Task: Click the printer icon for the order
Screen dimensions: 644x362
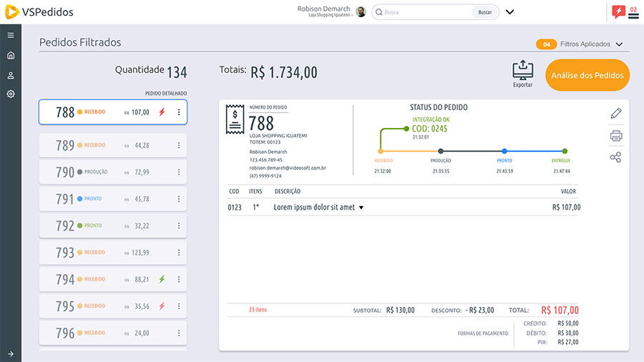Action: click(615, 136)
